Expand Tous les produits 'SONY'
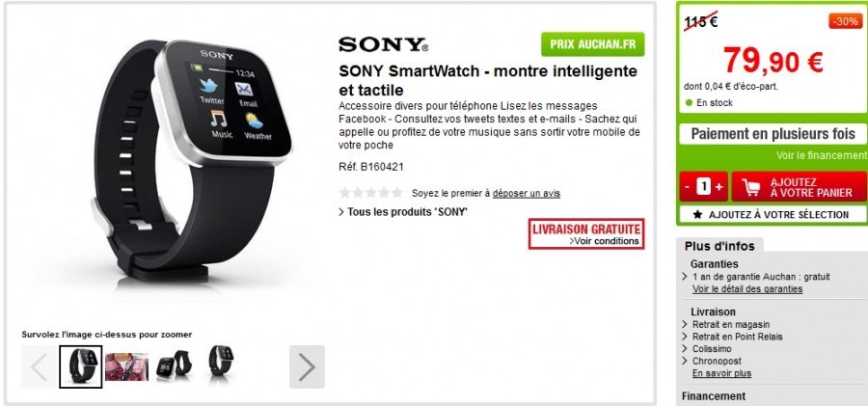The height and width of the screenshot is (406, 868). coord(403,211)
